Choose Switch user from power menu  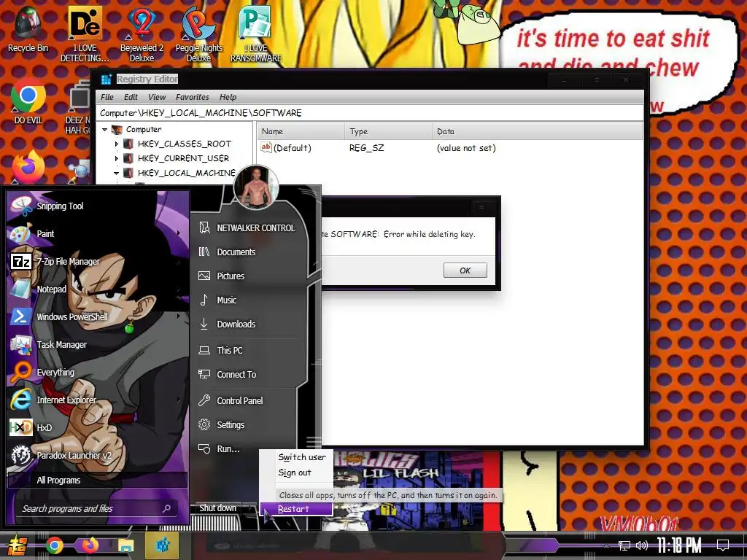coord(302,457)
